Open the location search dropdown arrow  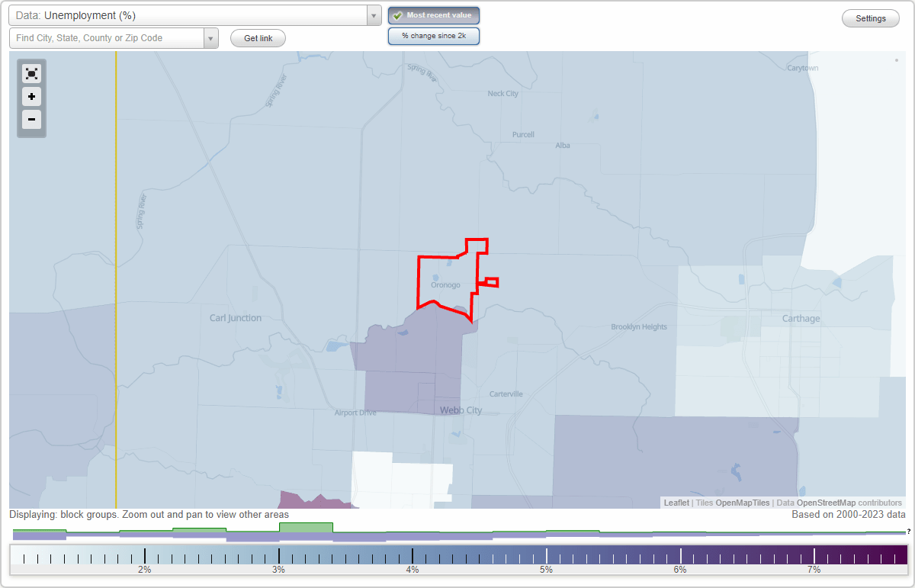[211, 37]
